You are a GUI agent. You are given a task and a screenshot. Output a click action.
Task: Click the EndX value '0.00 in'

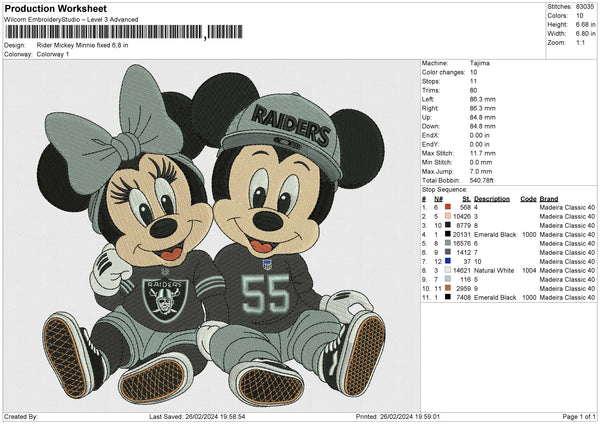click(x=479, y=135)
